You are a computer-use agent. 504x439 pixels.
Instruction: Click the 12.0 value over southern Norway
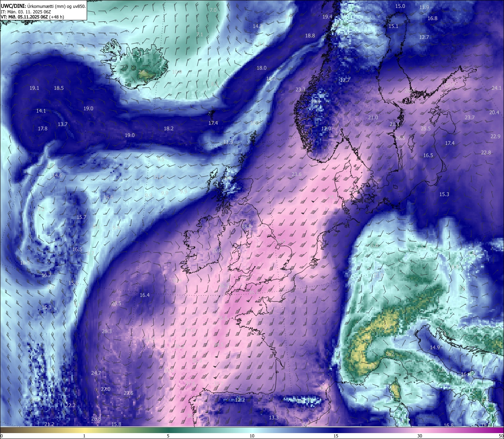tap(326, 129)
